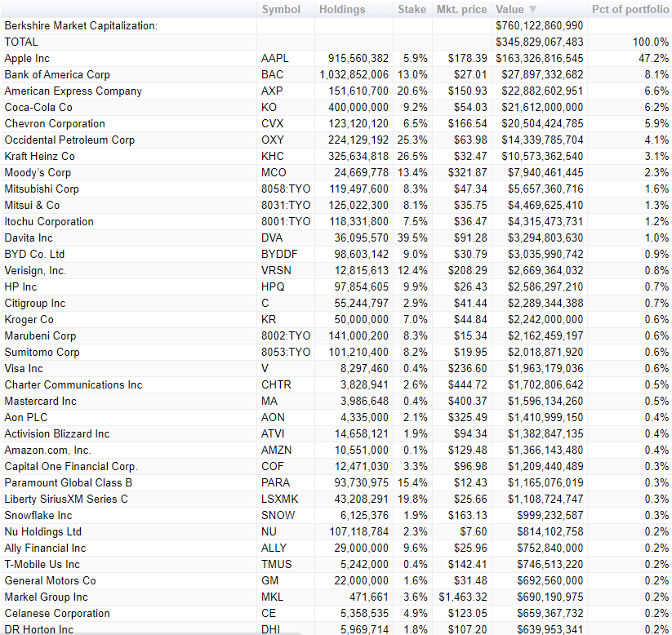This screenshot has height=635, width=672.
Task: Select Bank of America Corp name
Action: tap(57, 74)
